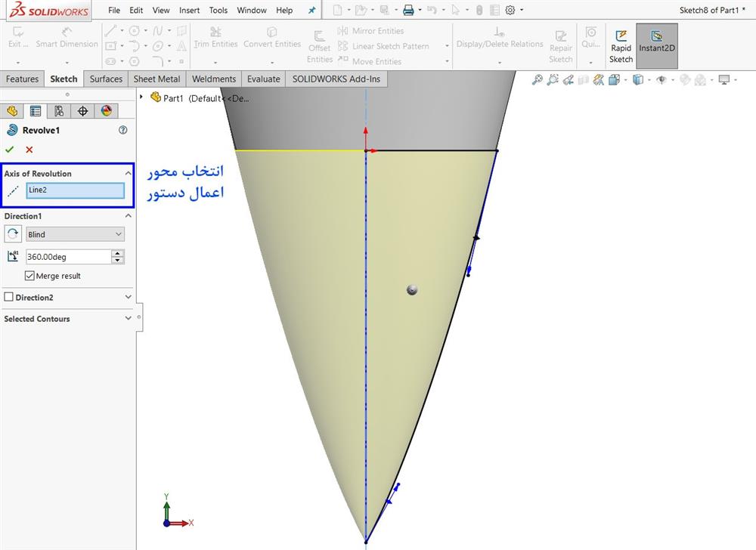This screenshot has height=550, width=756.
Task: Increase the revolve angle with the up arrow
Action: tap(117, 254)
